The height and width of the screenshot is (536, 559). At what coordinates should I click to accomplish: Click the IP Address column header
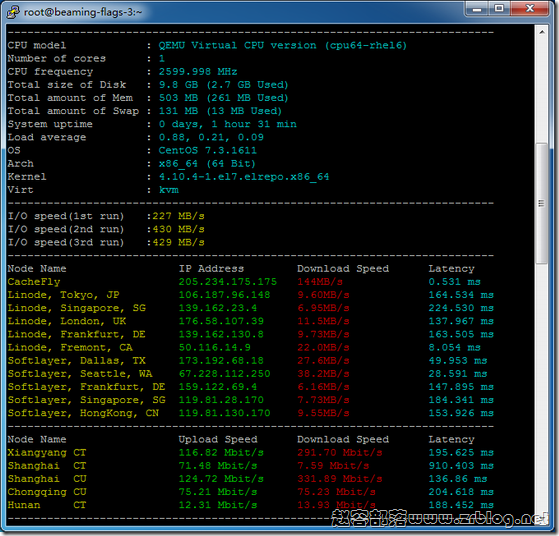(x=211, y=269)
